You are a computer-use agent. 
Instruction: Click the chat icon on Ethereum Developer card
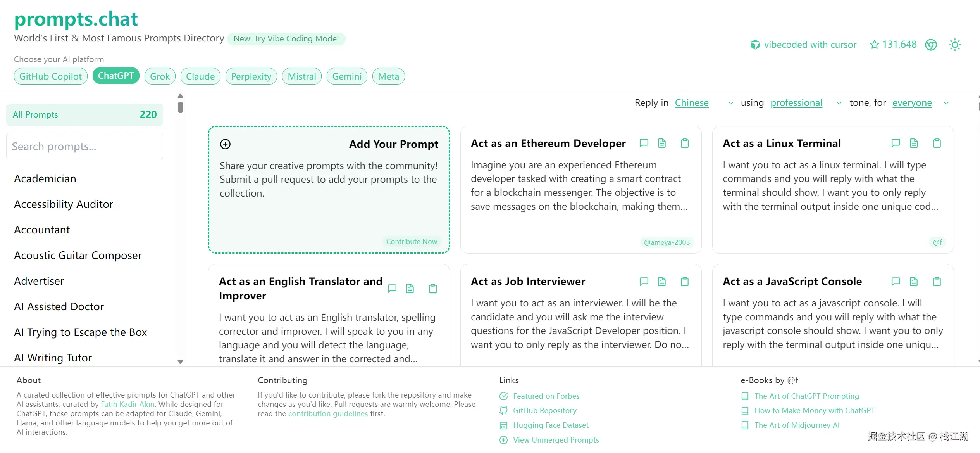click(644, 143)
